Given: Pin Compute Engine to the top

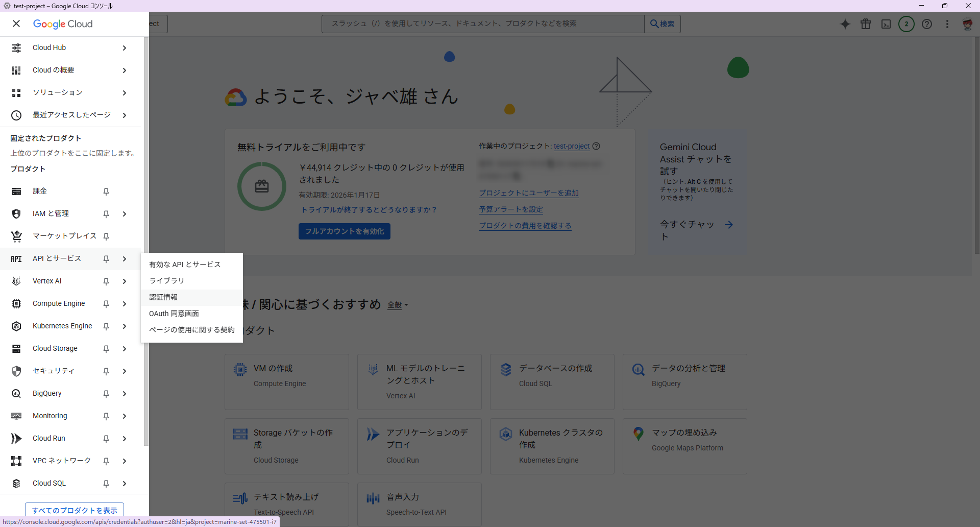Looking at the screenshot, I should (106, 304).
